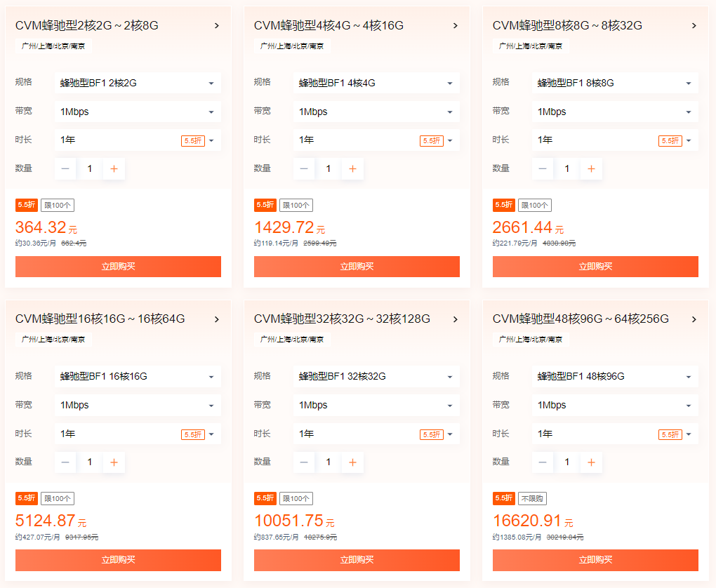
Task: Decrease quantity with minus in 48核96G card
Action: pyautogui.click(x=543, y=462)
